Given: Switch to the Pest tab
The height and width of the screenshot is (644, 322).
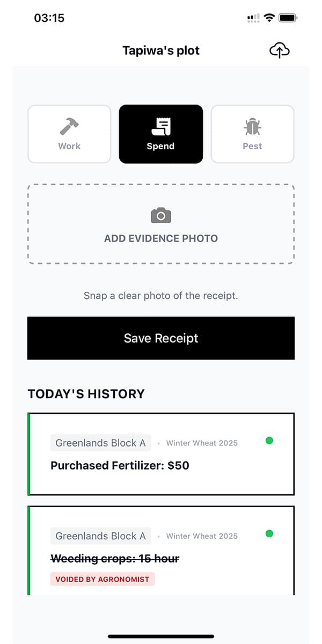Looking at the screenshot, I should (252, 134).
